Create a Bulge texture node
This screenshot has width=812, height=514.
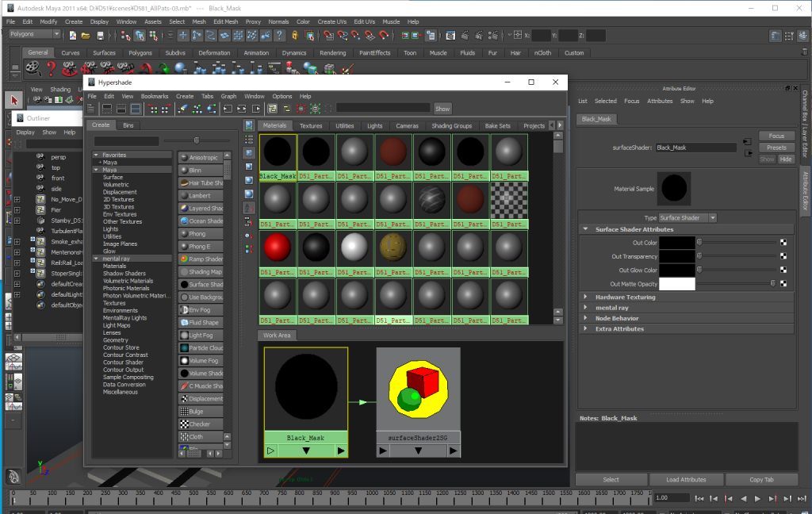pyautogui.click(x=201, y=412)
